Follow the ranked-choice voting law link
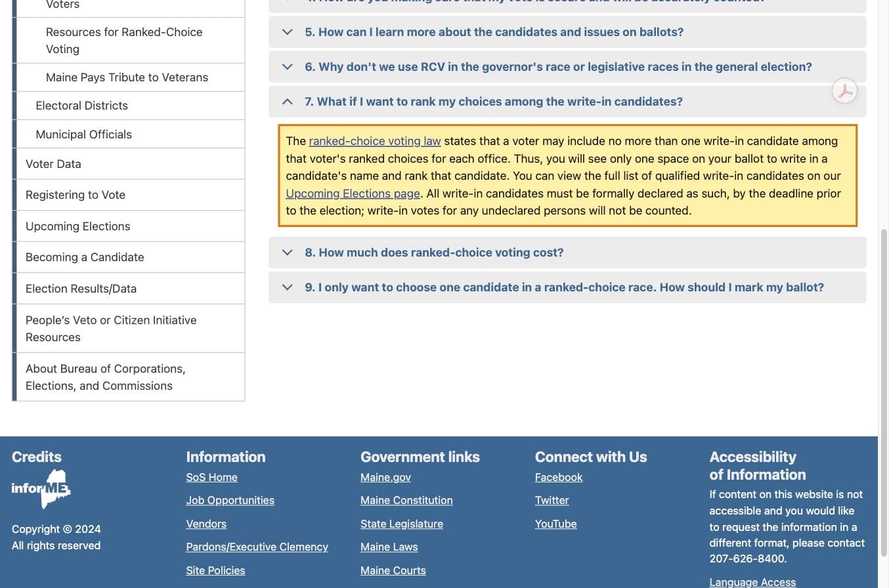Viewport: 889px width, 588px height. coord(375,141)
